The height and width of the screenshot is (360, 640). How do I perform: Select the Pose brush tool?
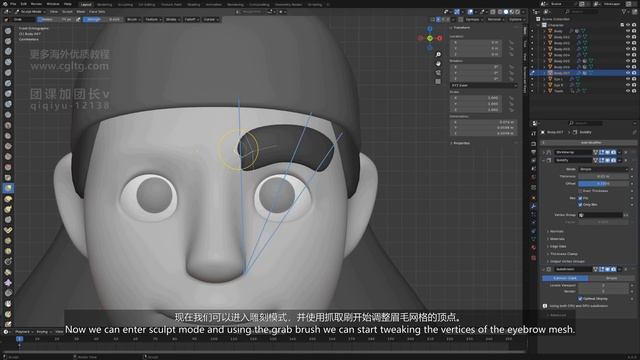[8, 230]
